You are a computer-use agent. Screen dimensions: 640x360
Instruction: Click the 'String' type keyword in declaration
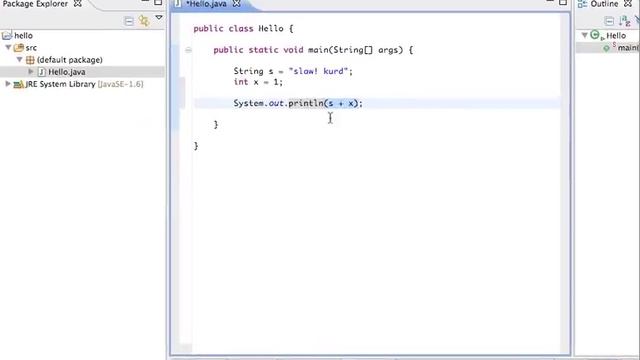click(248, 71)
